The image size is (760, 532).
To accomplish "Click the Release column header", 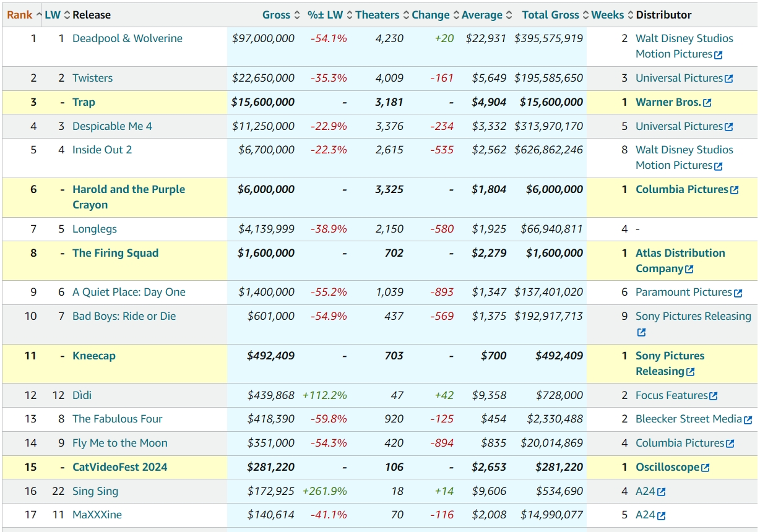I will [x=92, y=15].
